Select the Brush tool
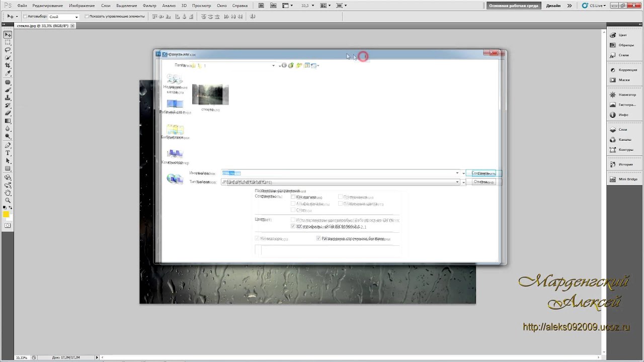The image size is (644, 362). [x=8, y=89]
